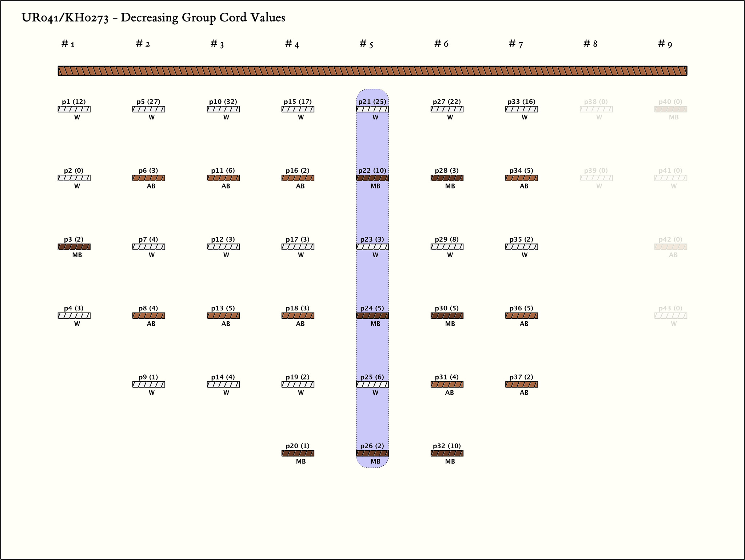Click the p32 (10) dark brown cord

click(x=447, y=453)
